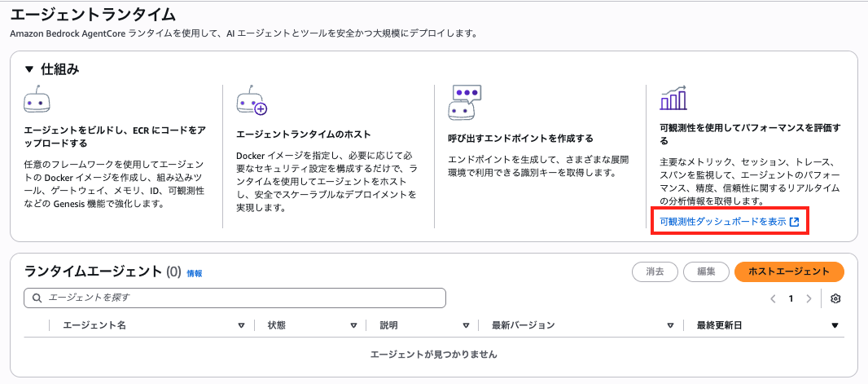The width and height of the screenshot is (868, 384).
Task: Click the 説明 column header text
Action: coord(388,325)
